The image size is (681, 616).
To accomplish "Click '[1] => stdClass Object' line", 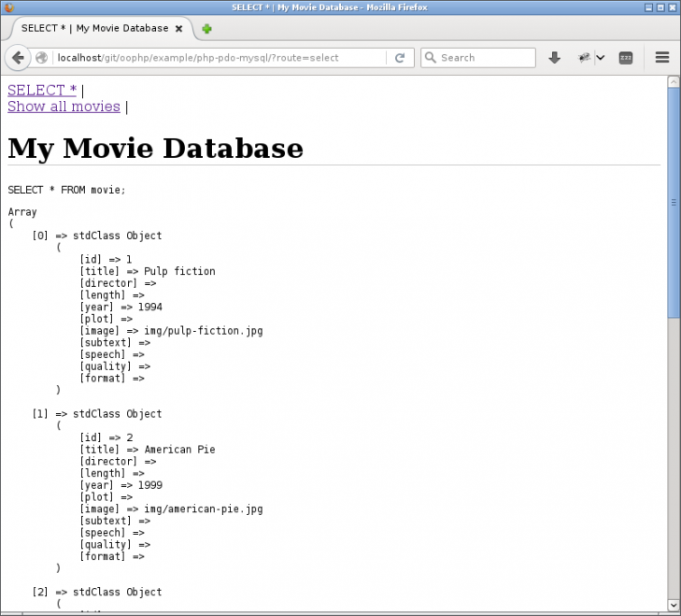I will pos(97,414).
